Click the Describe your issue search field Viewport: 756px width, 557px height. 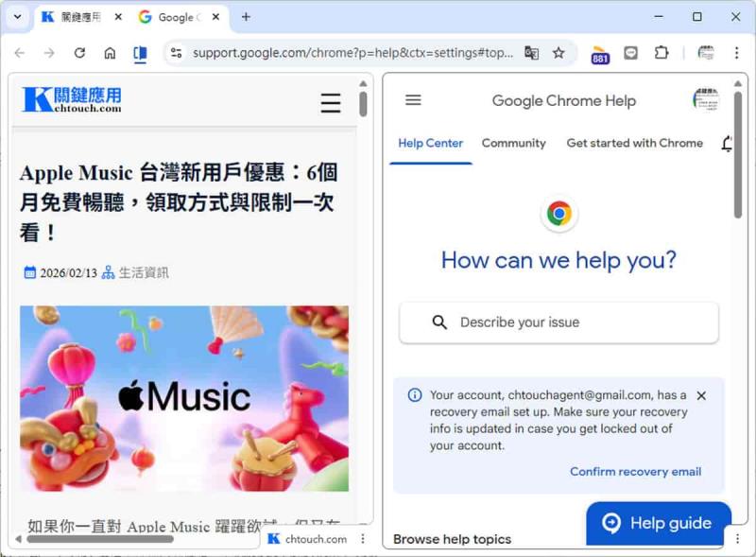point(558,322)
